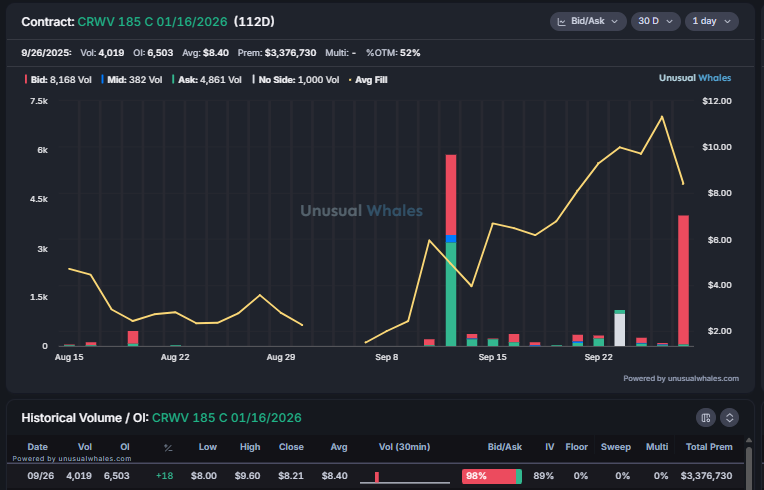Sort by the Date column header
This screenshot has width=764, height=490.
(36, 447)
